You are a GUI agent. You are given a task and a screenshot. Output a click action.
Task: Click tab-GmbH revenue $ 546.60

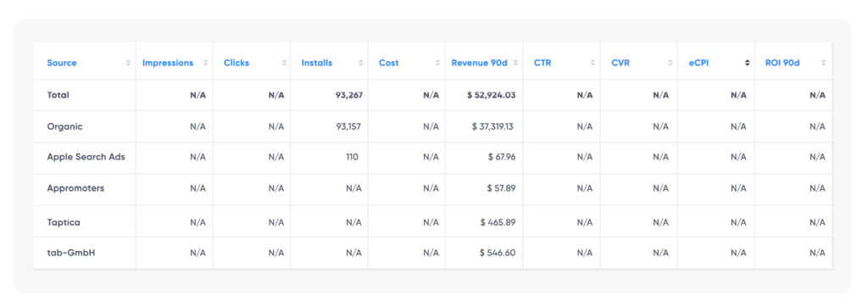click(x=498, y=253)
